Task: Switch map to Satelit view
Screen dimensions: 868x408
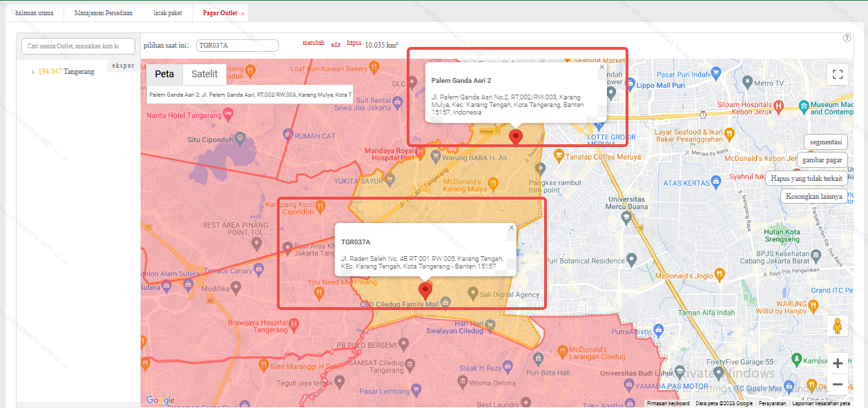Action: click(204, 75)
